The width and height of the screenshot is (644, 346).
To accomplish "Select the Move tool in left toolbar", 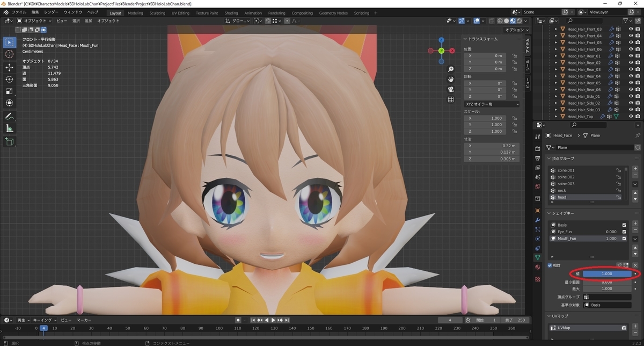I will (10, 67).
